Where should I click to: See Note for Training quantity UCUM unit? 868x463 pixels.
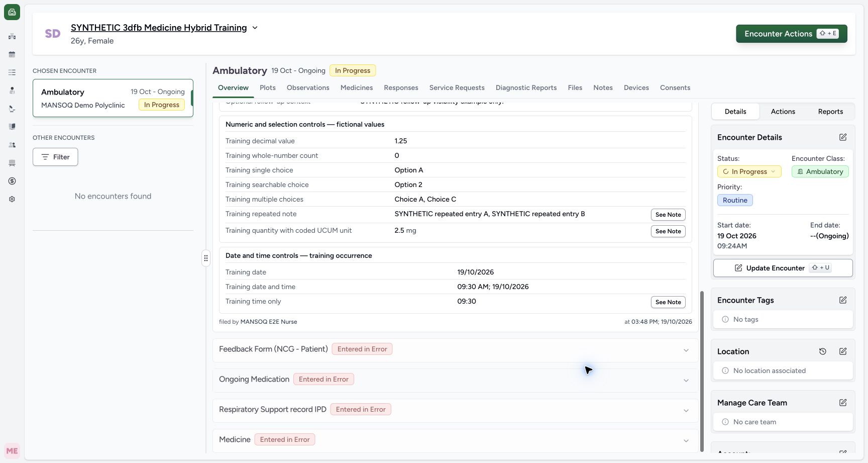pyautogui.click(x=668, y=231)
